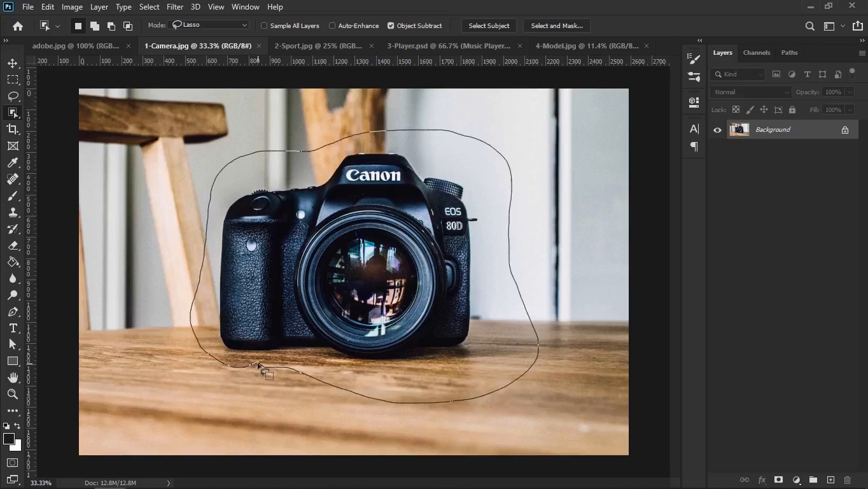Select the Crop tool
This screenshot has width=868, height=489.
[13, 129]
